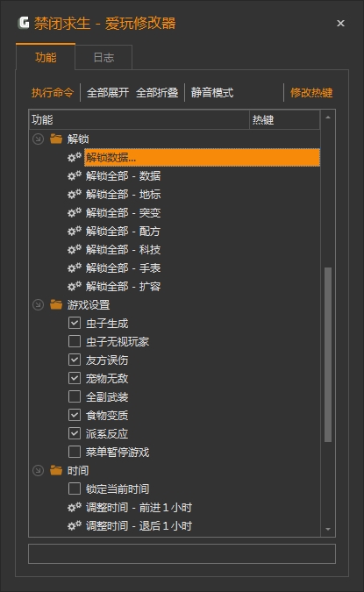Collapse the 解锁 group arrow
The width and height of the screenshot is (364, 592).
click(38, 139)
